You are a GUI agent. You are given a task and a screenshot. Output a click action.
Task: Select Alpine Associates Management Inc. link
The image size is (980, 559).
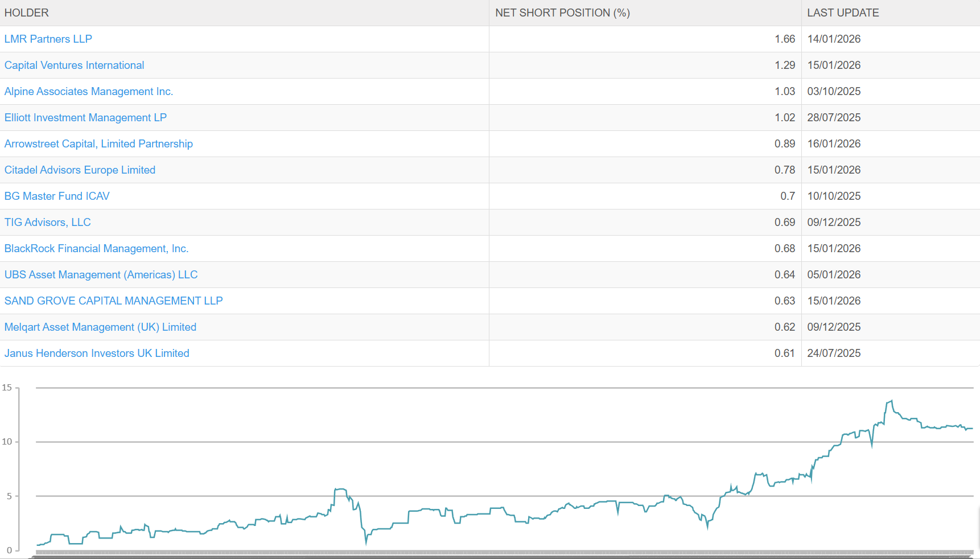click(x=88, y=91)
